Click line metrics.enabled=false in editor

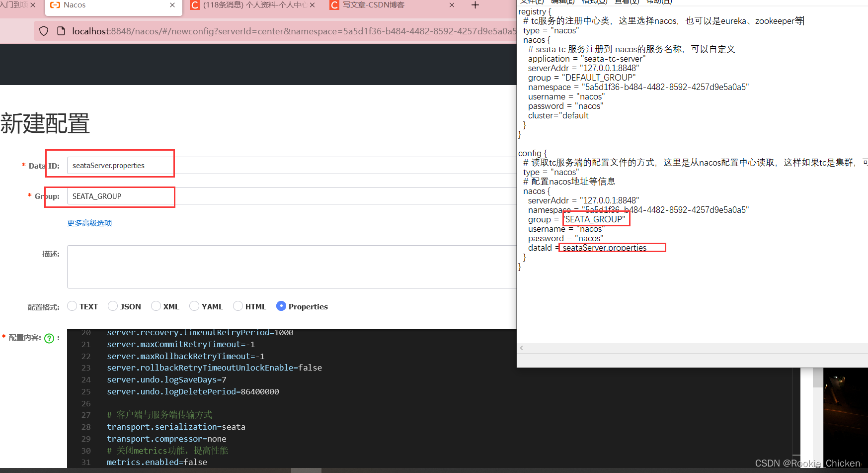[157, 462]
